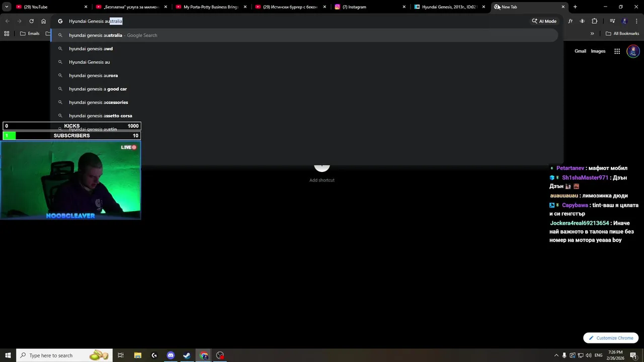The height and width of the screenshot is (362, 644).
Task: Close the Hyundai Genesis, 2013г. tab
Action: pos(484,7)
